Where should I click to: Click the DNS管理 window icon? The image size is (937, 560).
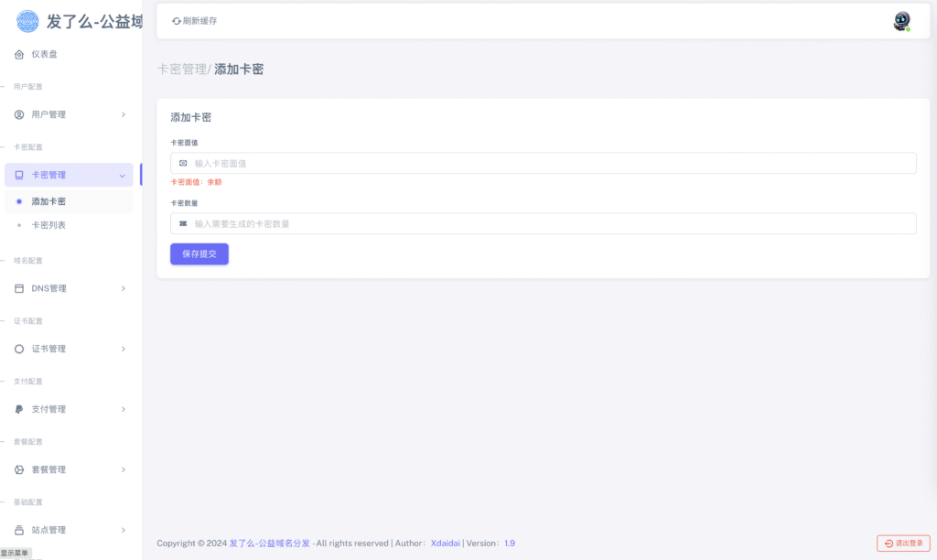19,288
